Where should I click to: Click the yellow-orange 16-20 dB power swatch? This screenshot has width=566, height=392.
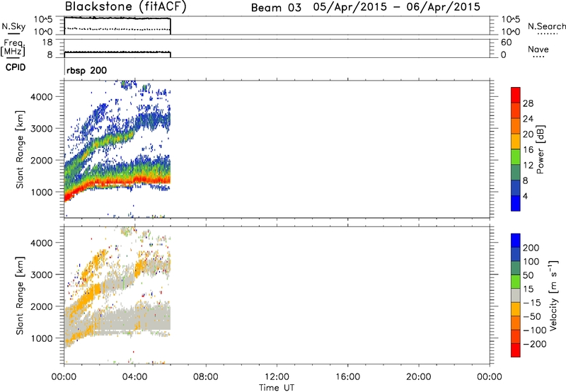[x=516, y=141]
